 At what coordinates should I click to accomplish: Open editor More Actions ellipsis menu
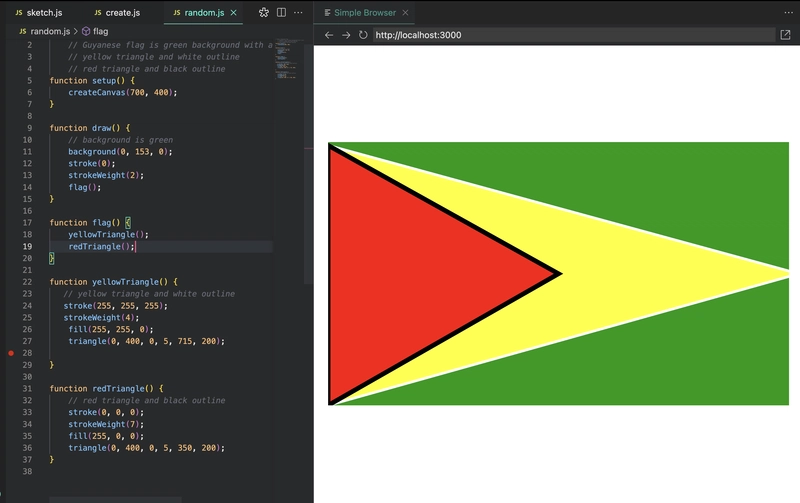[299, 13]
